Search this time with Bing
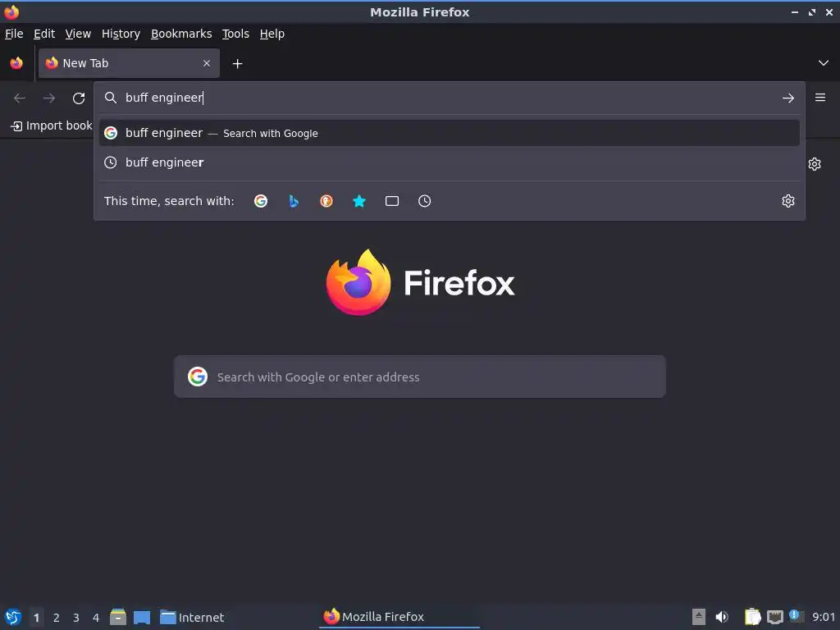The width and height of the screenshot is (840, 630). [294, 201]
